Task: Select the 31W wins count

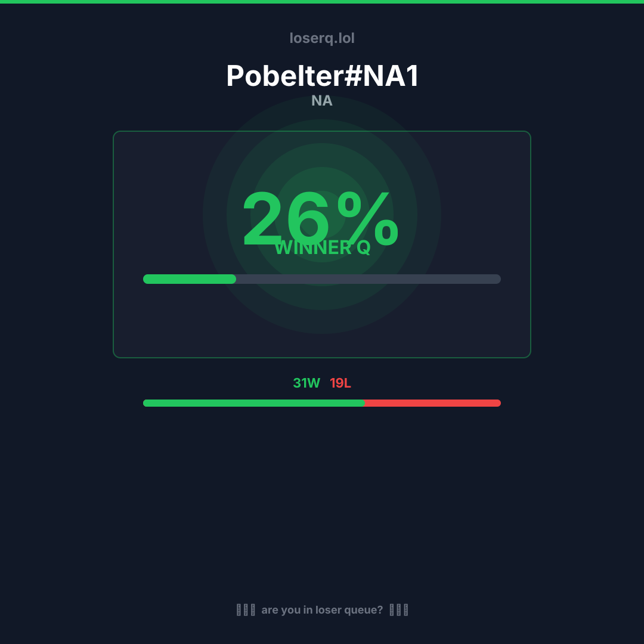Action: [306, 383]
